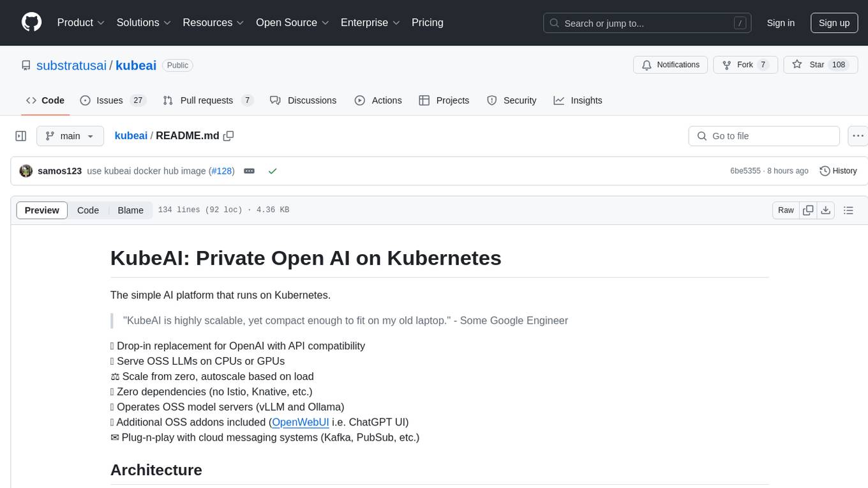868x488 pixels.
Task: Expand the Solutions menu
Action: pos(144,22)
